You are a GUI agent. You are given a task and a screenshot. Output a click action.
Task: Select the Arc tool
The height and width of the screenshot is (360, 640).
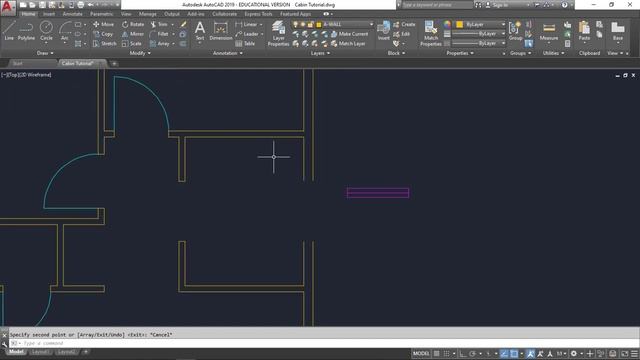coord(64,31)
